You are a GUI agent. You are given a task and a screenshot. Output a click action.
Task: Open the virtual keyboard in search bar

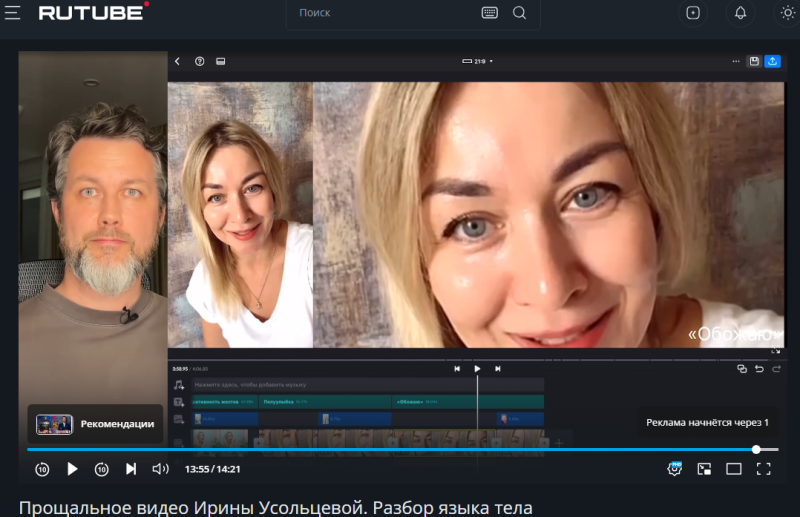[x=489, y=13]
